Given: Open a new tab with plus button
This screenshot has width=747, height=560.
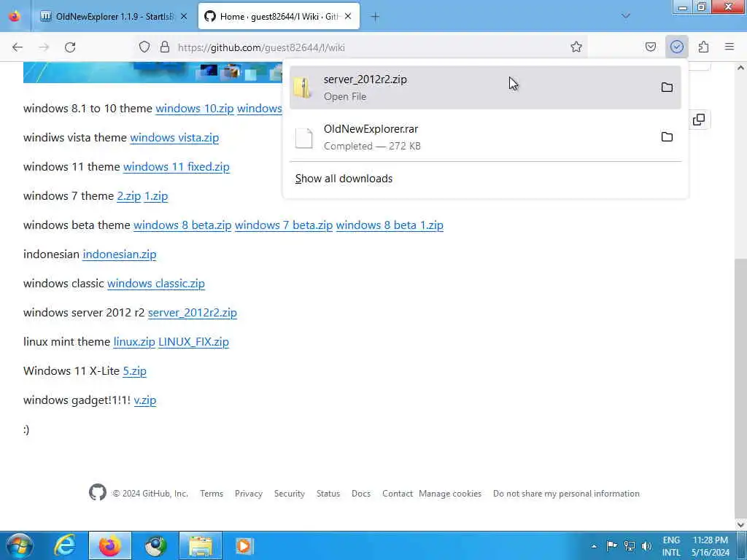Looking at the screenshot, I should (x=376, y=17).
